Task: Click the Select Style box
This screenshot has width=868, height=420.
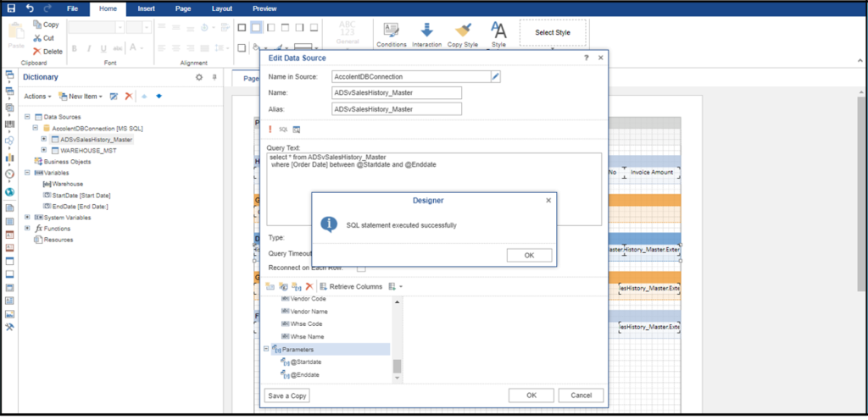Action: pos(553,33)
